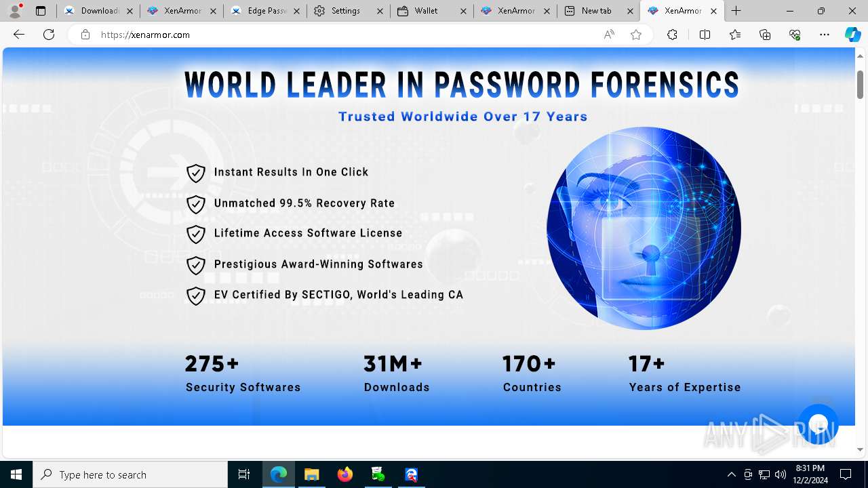Open Collections panel
The image size is (868, 488).
[765, 35]
